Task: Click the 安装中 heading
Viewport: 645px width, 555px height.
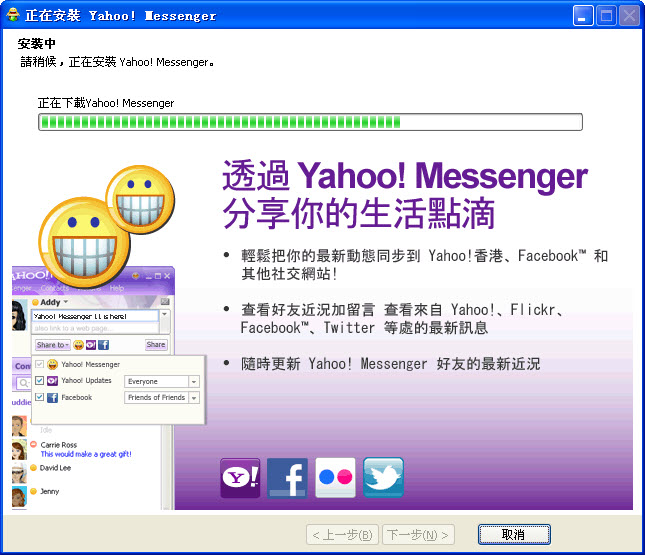Action: coord(36,43)
